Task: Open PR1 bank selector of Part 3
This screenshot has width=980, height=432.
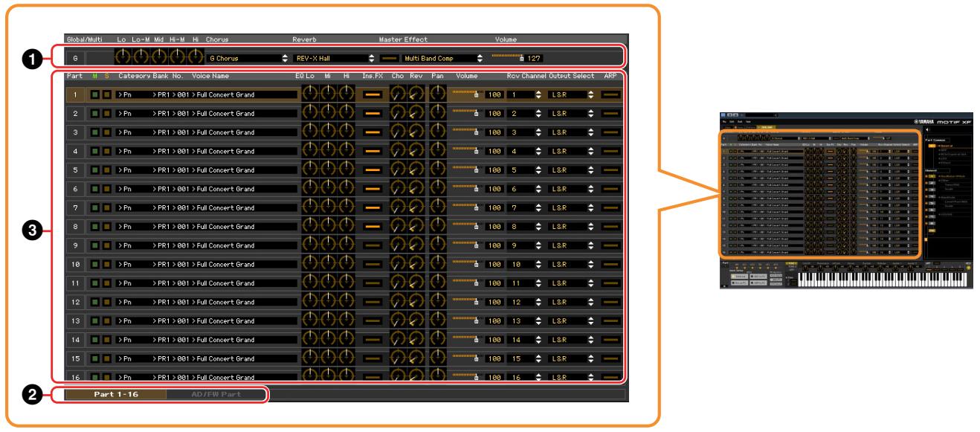Action: [162, 132]
